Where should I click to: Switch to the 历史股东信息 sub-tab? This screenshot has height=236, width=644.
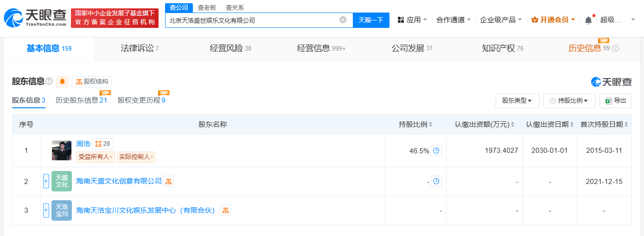[81, 100]
